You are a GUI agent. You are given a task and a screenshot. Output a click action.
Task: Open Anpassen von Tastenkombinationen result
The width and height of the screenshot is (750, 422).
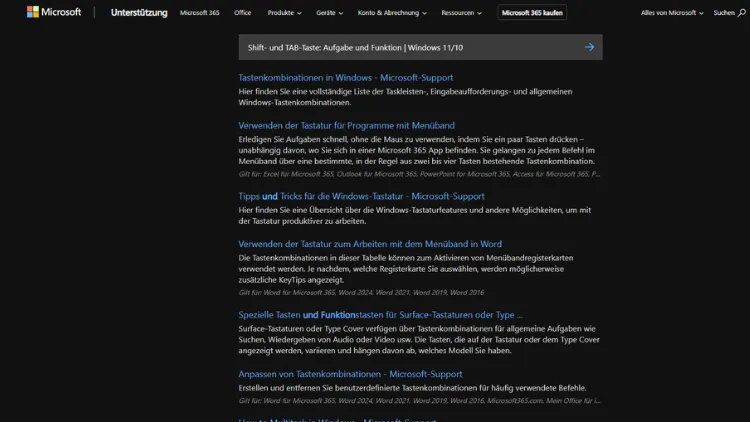point(351,374)
